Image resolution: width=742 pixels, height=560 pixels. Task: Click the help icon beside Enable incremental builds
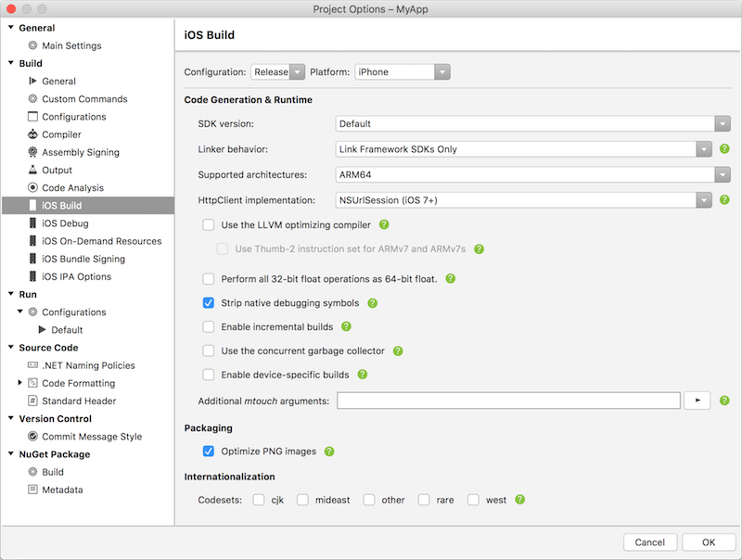[347, 326]
